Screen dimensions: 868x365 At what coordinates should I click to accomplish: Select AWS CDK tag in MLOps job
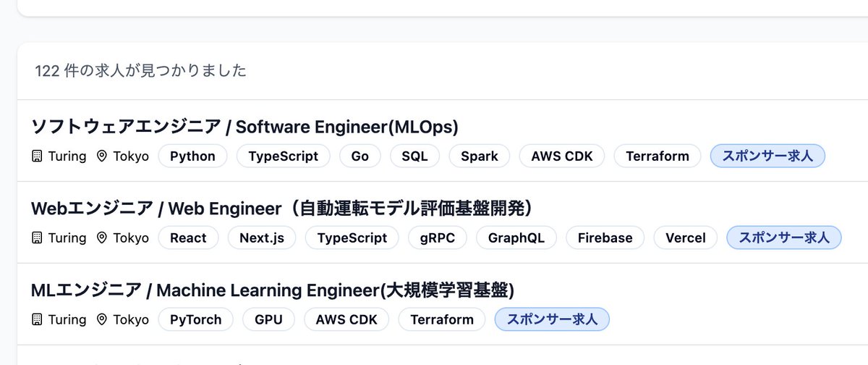pos(562,156)
